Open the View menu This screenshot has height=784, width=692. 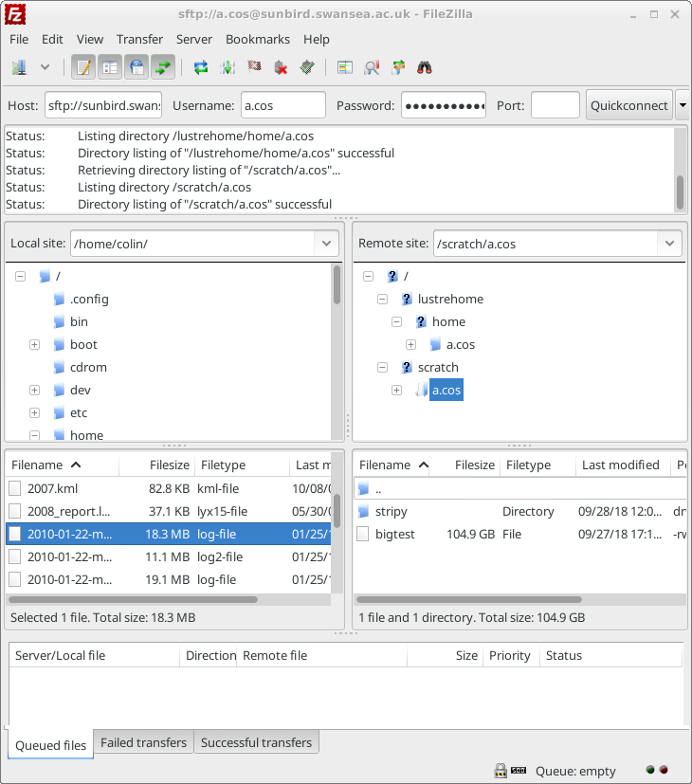tap(89, 40)
